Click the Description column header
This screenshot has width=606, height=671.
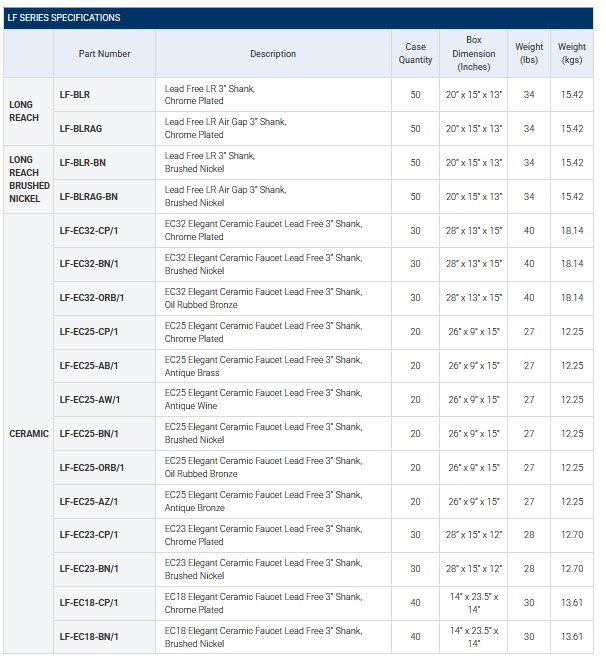click(x=273, y=54)
